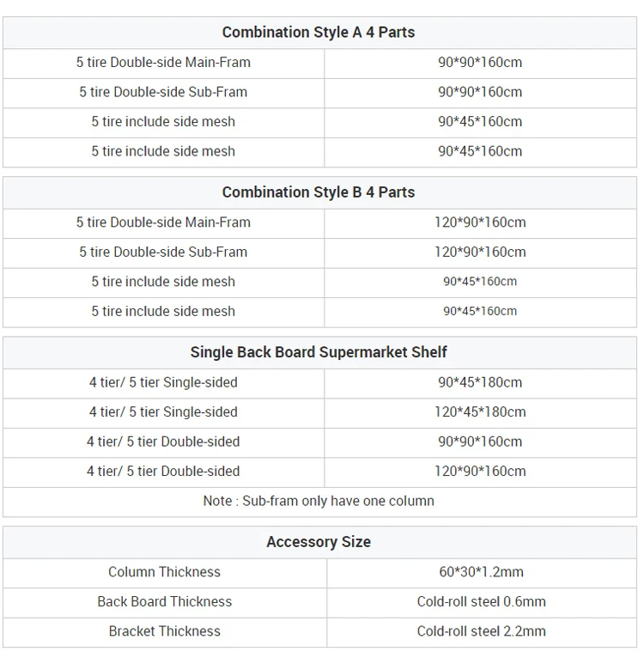Select Style A Sub-Fram 90*90*160cm value
The width and height of the screenshot is (644, 670).
480,92
